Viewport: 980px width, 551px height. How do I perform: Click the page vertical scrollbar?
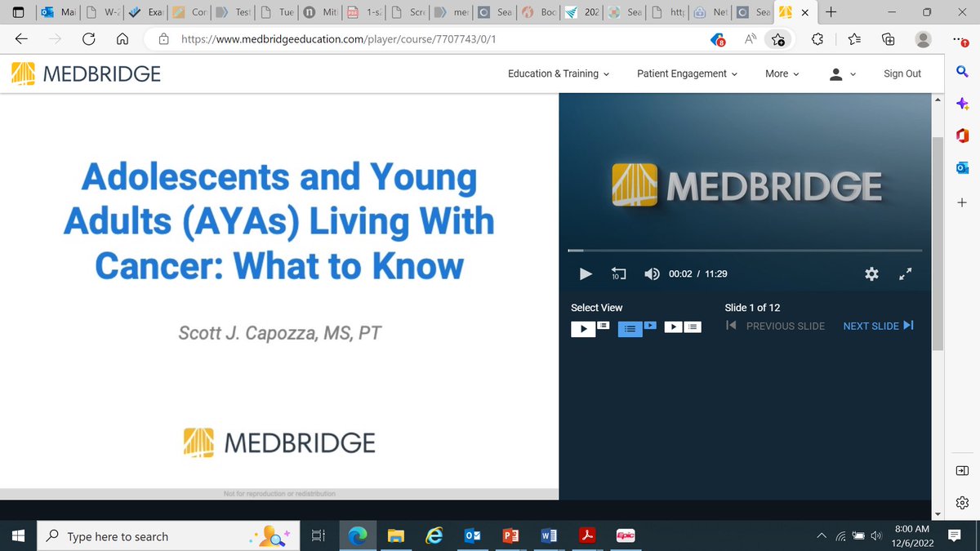point(938,244)
